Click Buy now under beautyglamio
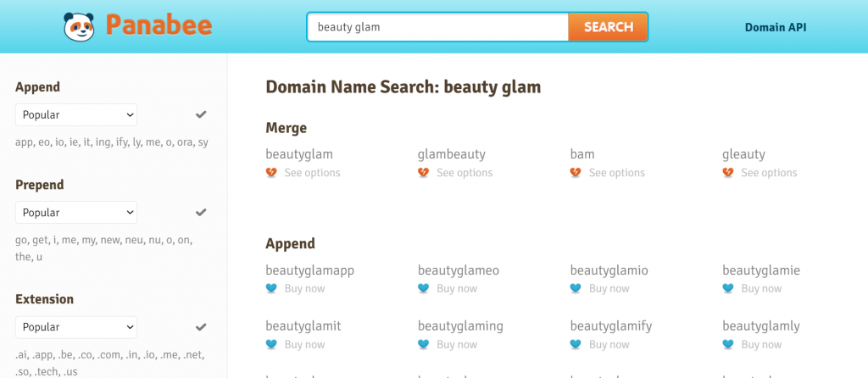The height and width of the screenshot is (378, 868). [x=609, y=289]
